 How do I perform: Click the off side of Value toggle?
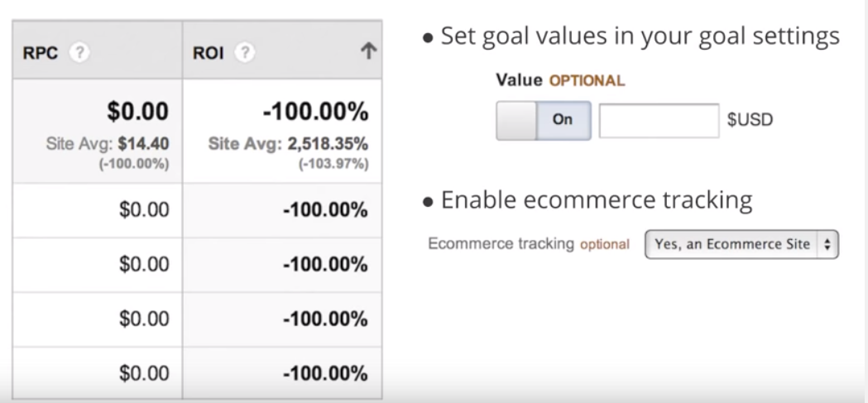516,120
